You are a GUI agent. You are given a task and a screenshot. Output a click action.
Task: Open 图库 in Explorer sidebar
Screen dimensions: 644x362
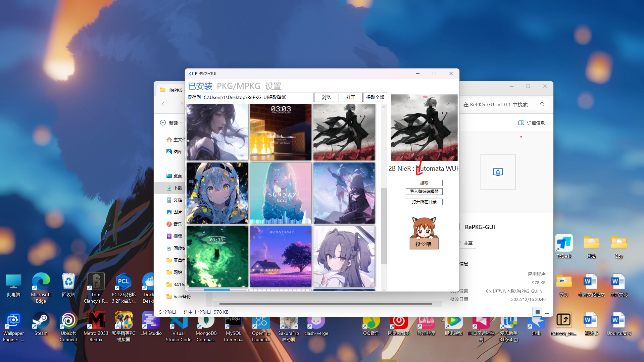pos(175,152)
